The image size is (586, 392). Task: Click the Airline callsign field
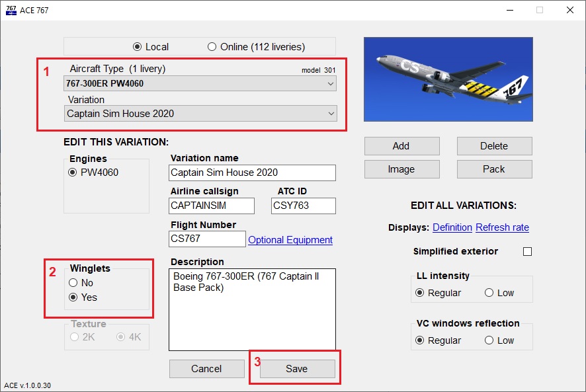212,206
